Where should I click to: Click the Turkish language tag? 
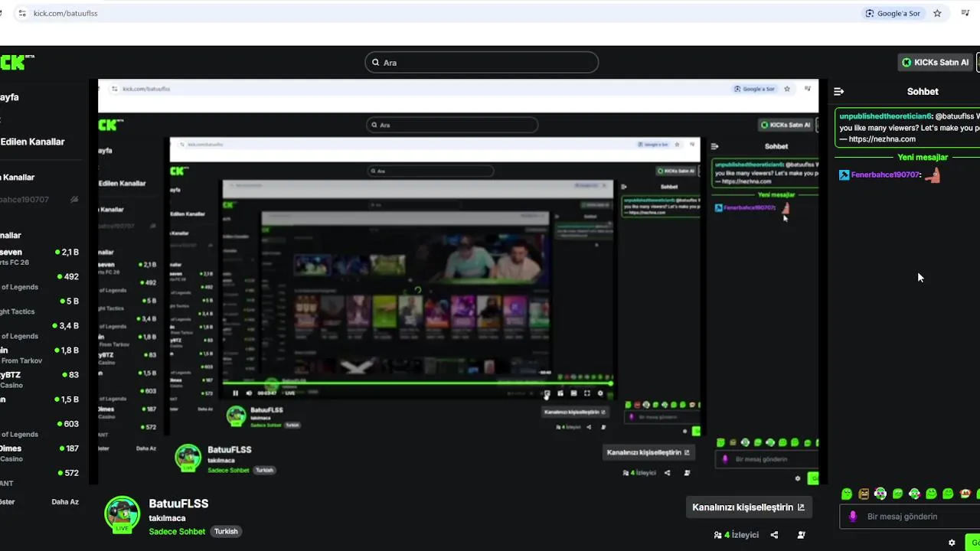pos(226,532)
